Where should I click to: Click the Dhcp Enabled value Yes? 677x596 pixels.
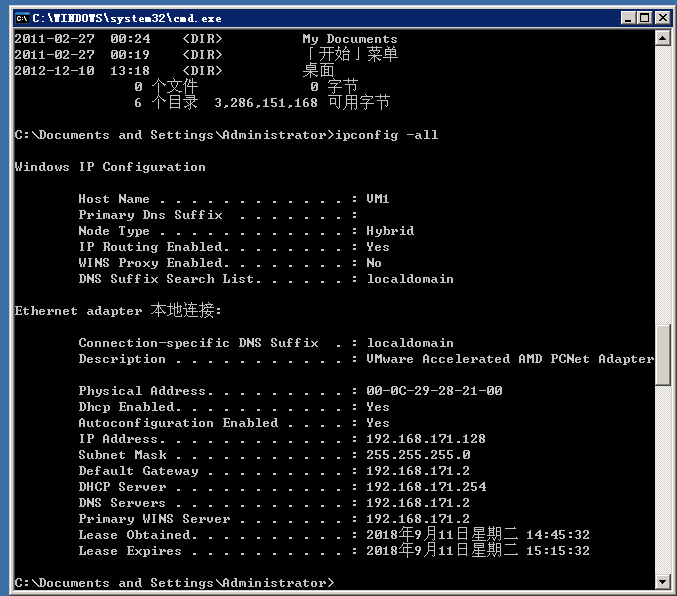pyautogui.click(x=378, y=407)
